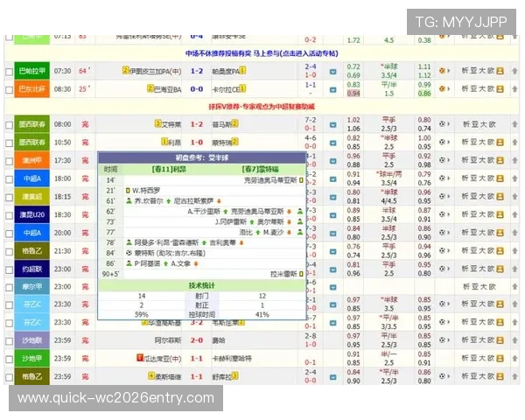This screenshot has height=420, width=525.
Task: Click 欧 link in the 澳洲甲 17:30 row
Action: [x=491, y=160]
